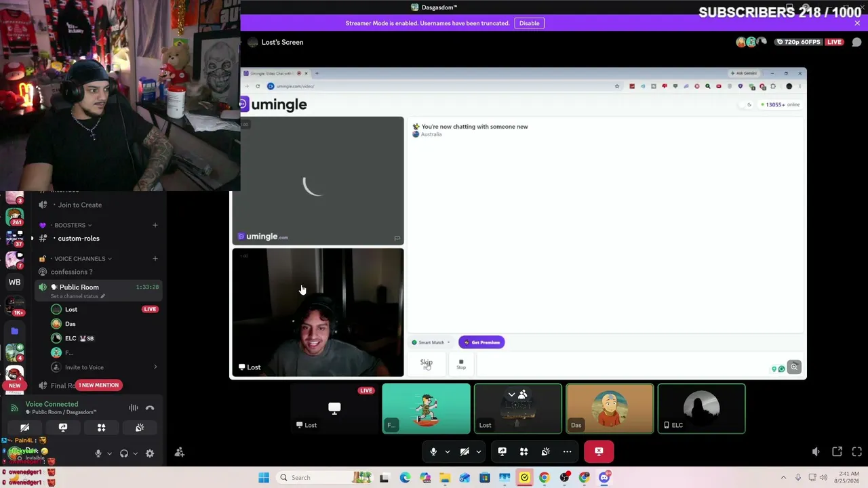
Task: Open the Windows Start menu
Action: coord(264,477)
